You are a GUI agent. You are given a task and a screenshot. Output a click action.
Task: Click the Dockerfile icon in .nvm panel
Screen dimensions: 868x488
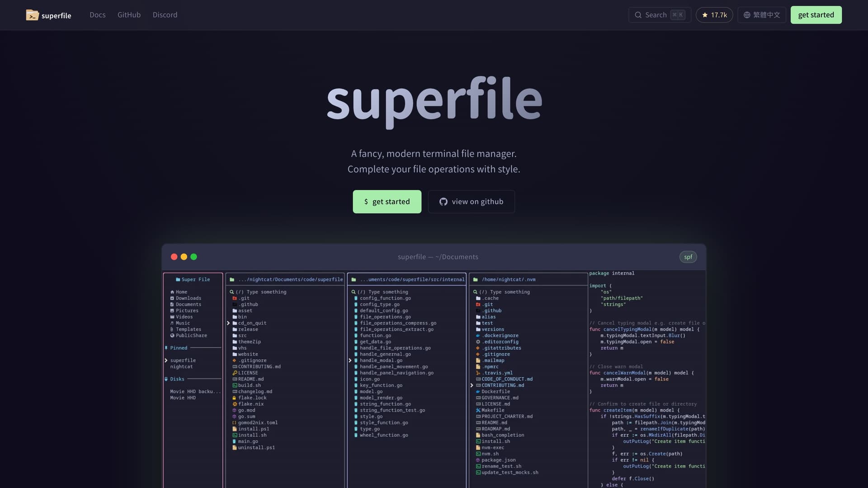click(x=478, y=392)
